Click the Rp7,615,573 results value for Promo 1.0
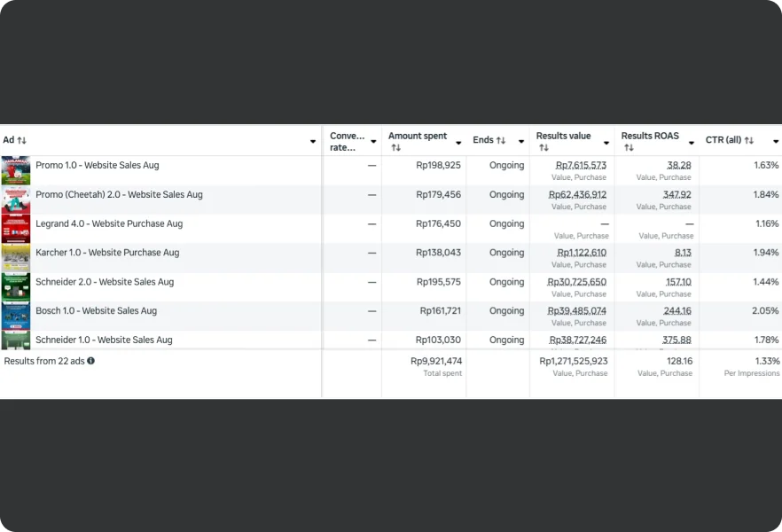The image size is (782, 532). 581,165
